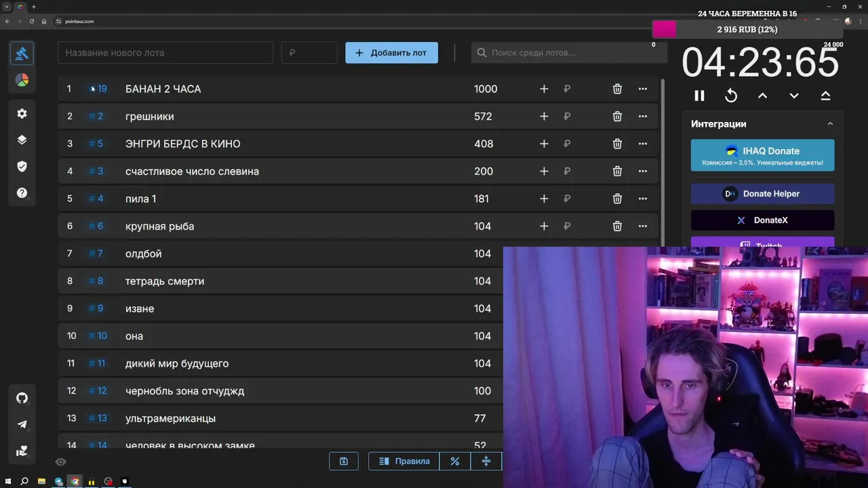Viewport: 868px width, 488px height.
Task: Select the lot name олдбой
Action: pos(143,253)
